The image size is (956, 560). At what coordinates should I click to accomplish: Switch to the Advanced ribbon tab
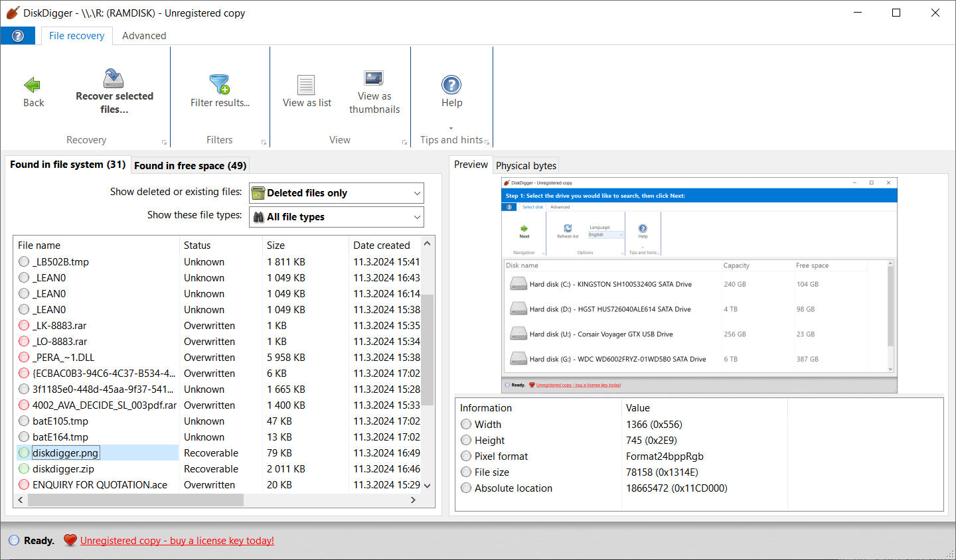click(144, 36)
